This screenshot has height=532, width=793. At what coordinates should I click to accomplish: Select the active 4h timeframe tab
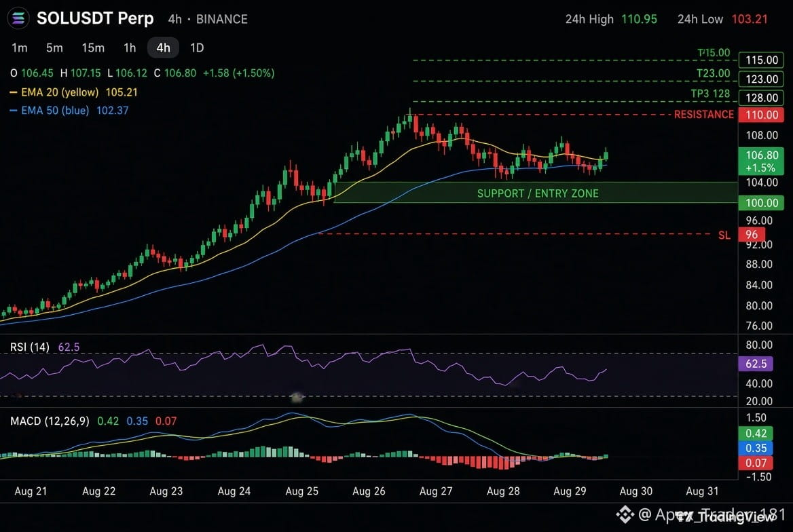point(163,47)
